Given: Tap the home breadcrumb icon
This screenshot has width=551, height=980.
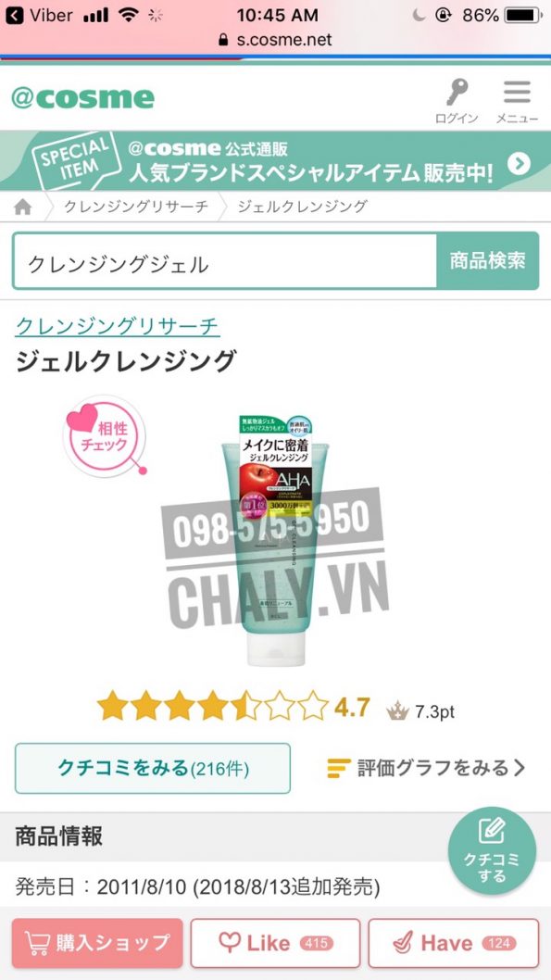Looking at the screenshot, I should tap(23, 207).
